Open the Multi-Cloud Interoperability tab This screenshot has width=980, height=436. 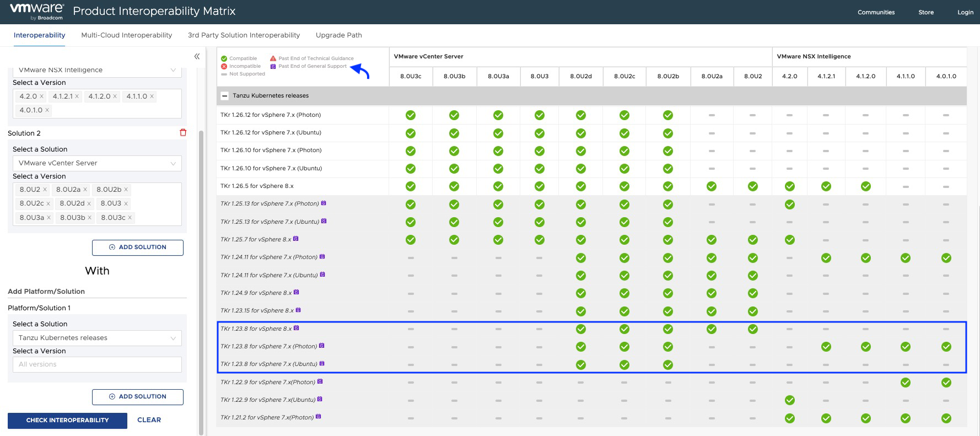pos(126,35)
